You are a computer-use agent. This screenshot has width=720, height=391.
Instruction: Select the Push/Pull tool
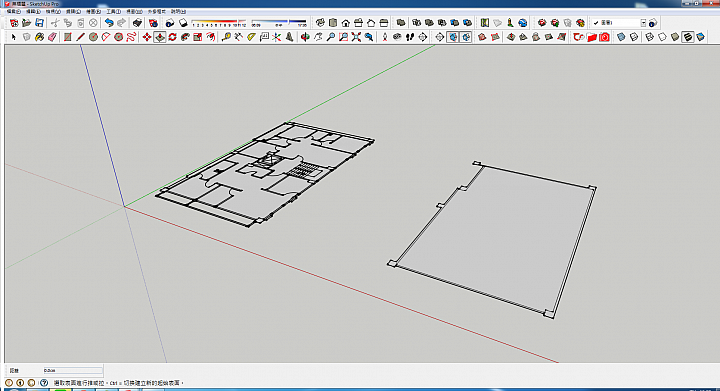click(x=160, y=37)
